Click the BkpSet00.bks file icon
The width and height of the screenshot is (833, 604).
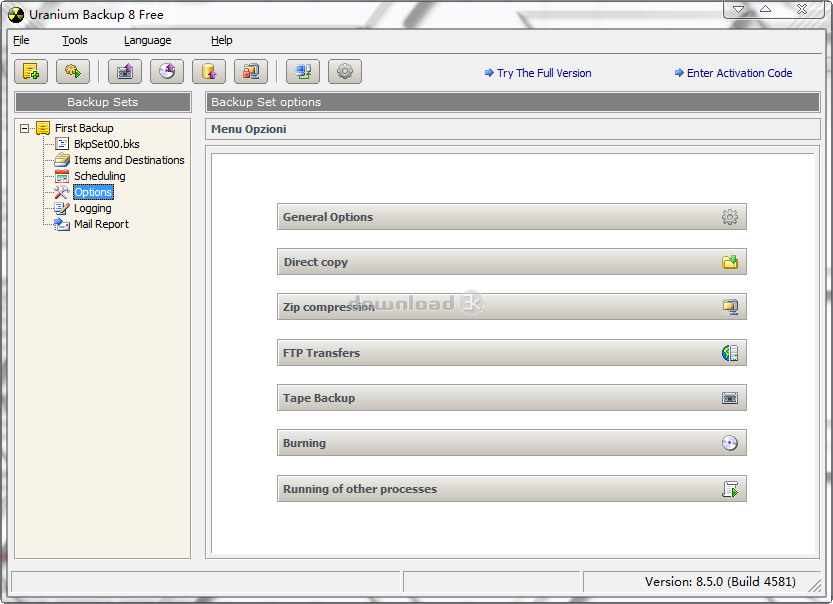(62, 144)
